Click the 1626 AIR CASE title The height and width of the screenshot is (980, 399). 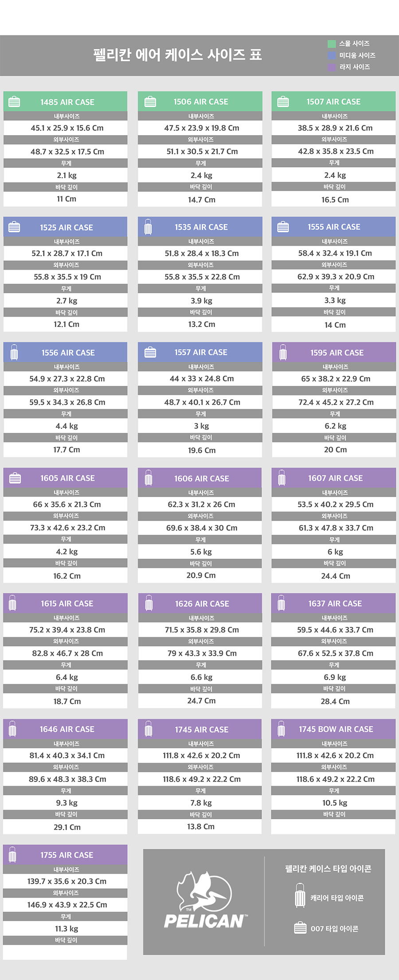(x=202, y=603)
